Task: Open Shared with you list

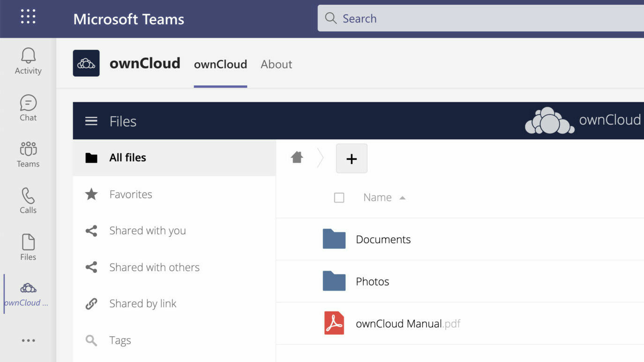Action: pyautogui.click(x=147, y=231)
